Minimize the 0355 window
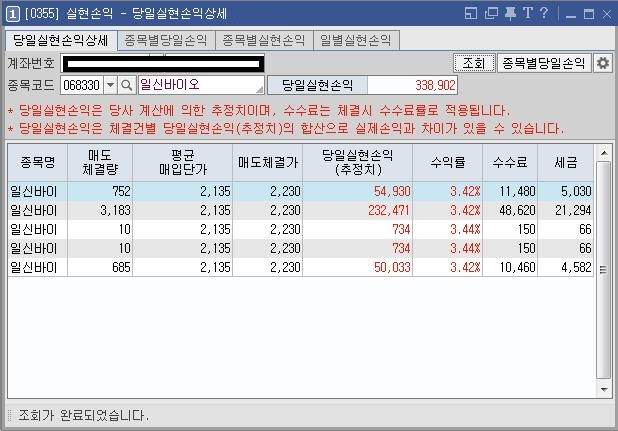 (571, 15)
